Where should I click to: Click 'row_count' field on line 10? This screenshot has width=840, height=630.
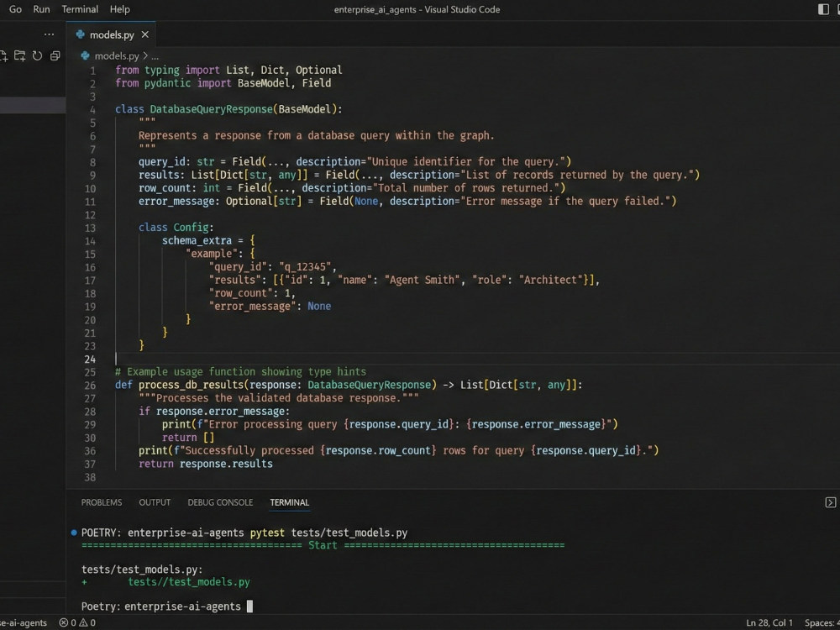tap(165, 188)
